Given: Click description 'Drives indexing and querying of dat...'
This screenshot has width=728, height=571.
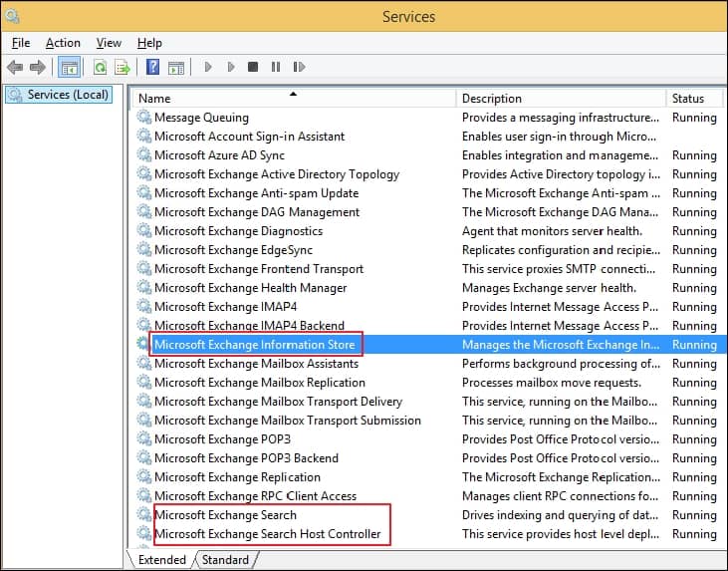Looking at the screenshot, I should point(560,515).
